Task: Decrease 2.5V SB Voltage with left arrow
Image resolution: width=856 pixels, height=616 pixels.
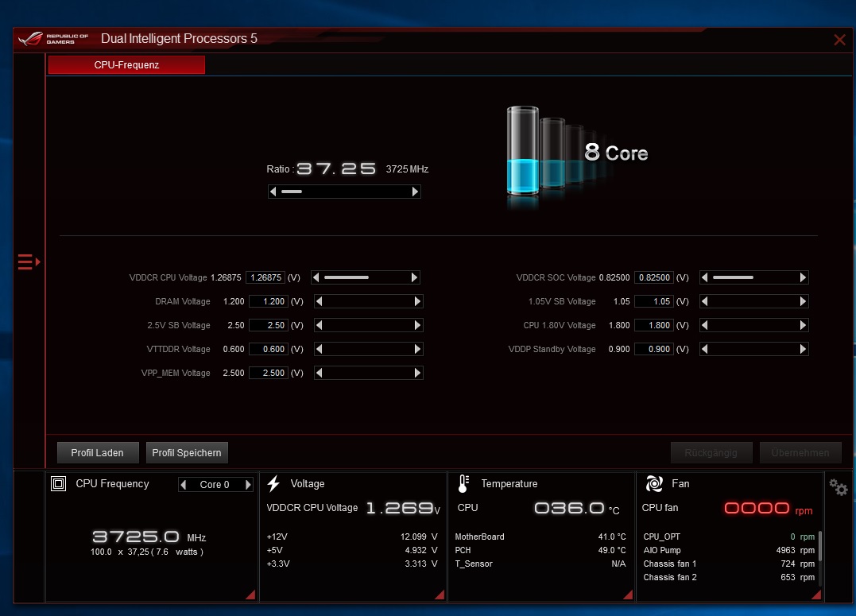Action: point(319,325)
